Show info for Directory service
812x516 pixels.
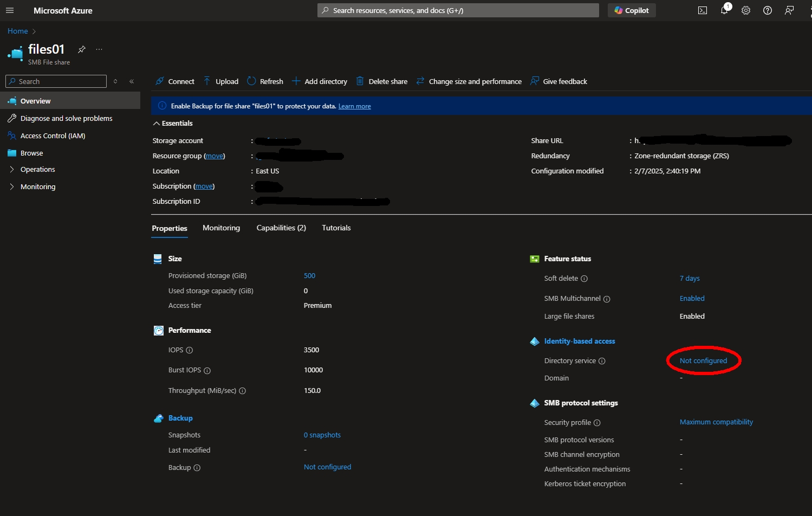[x=602, y=361]
